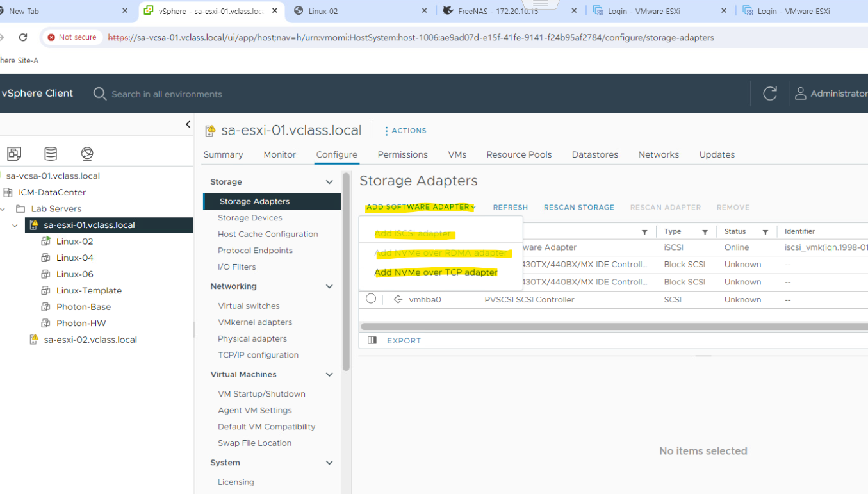Click Rescan Adapter
This screenshot has height=494, width=868.
tap(666, 208)
